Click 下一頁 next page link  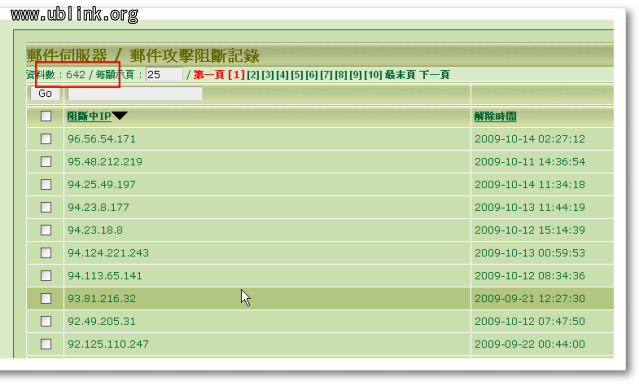pos(434,75)
